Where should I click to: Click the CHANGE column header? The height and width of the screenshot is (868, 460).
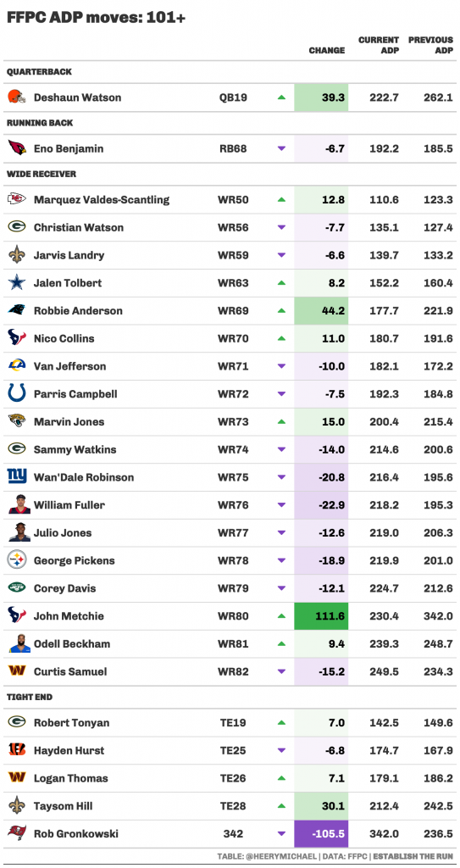click(x=327, y=50)
